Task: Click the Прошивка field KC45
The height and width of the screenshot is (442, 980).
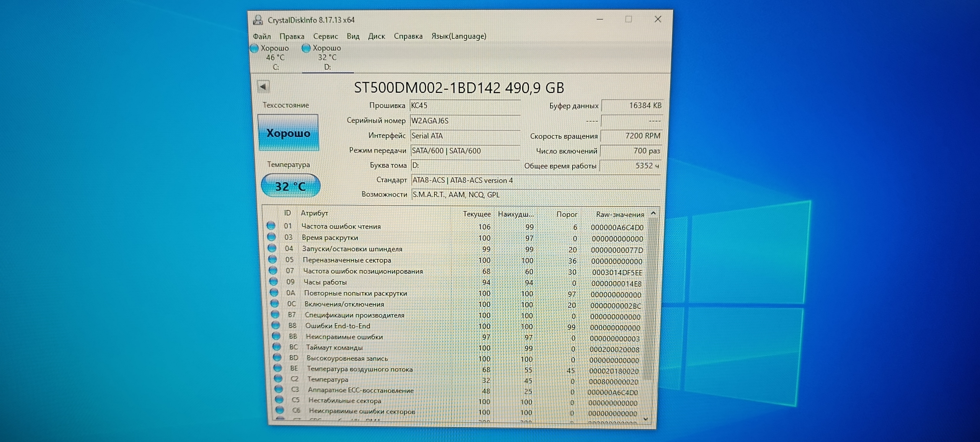Action: (x=465, y=106)
